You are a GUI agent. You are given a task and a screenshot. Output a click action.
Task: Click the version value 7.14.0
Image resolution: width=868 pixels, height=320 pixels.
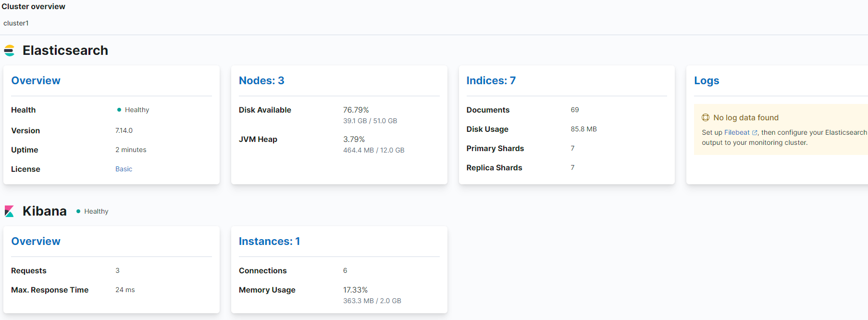coord(124,130)
